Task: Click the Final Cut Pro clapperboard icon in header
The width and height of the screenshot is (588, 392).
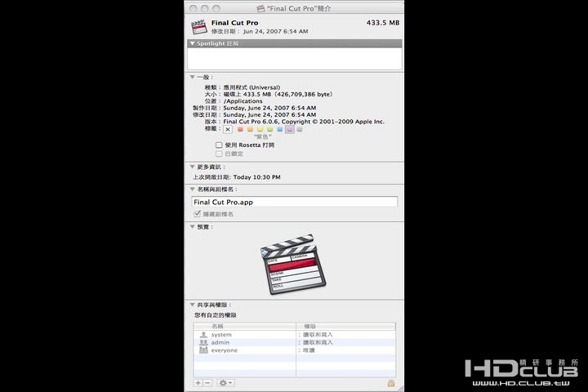Action: [x=198, y=27]
